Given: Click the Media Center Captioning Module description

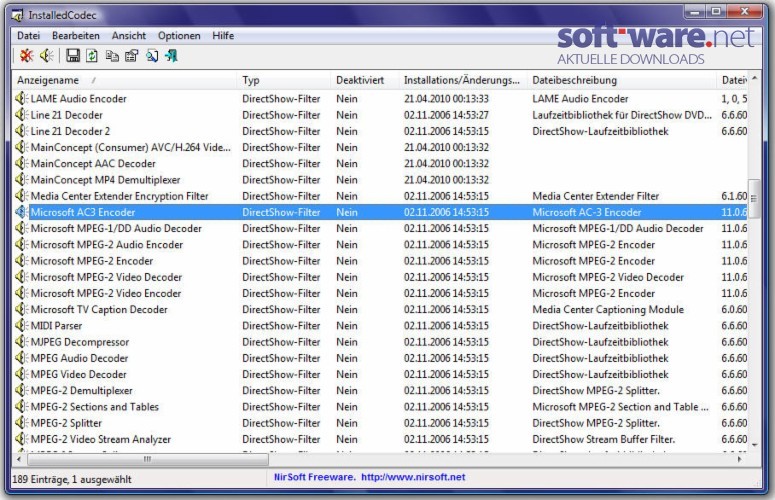Looking at the screenshot, I should coord(608,310).
